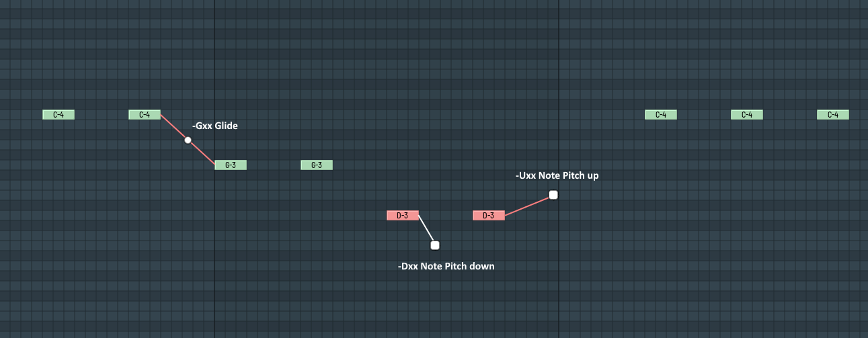Click the round glide handle on the red line

[188, 140]
